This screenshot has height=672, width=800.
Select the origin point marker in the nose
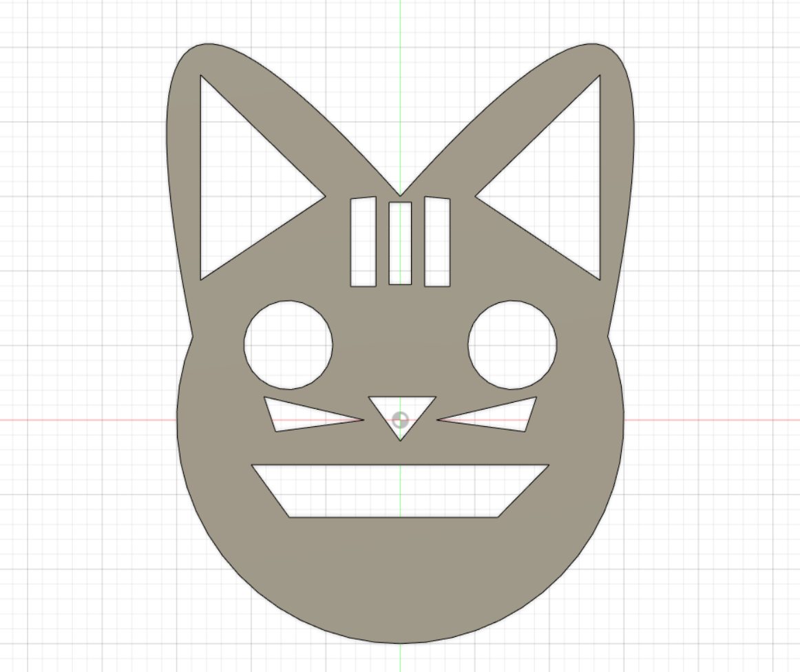[x=401, y=421]
